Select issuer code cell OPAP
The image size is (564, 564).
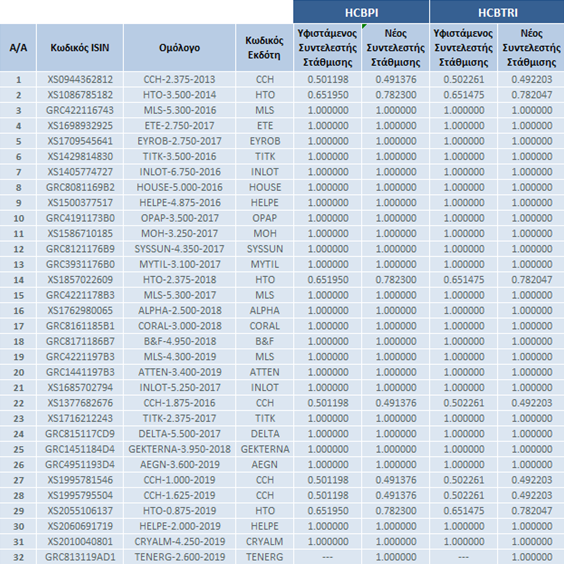click(x=264, y=218)
